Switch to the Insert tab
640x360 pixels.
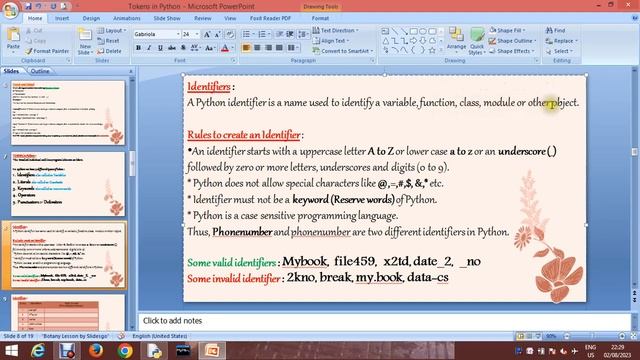click(x=62, y=18)
